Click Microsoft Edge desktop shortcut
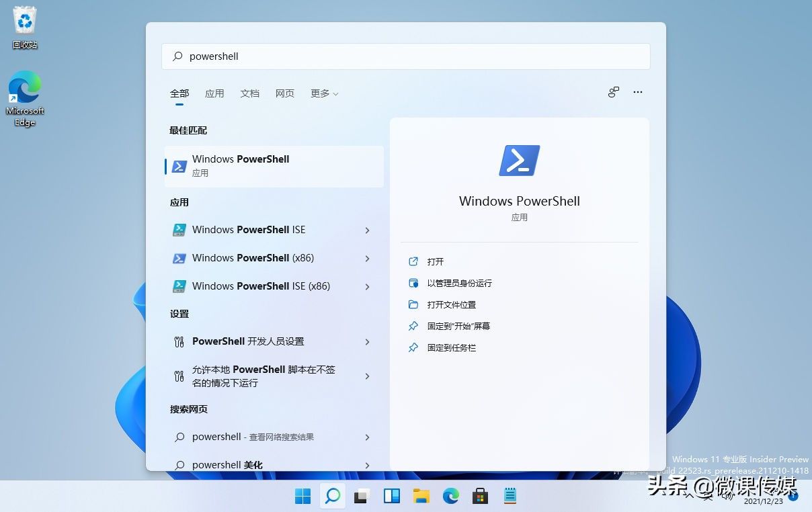This screenshot has width=812, height=512. pos(25,99)
